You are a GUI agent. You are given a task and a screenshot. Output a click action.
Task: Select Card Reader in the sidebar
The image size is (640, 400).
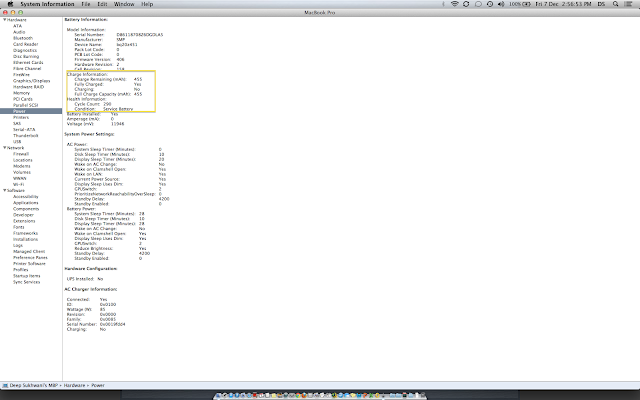[26, 44]
